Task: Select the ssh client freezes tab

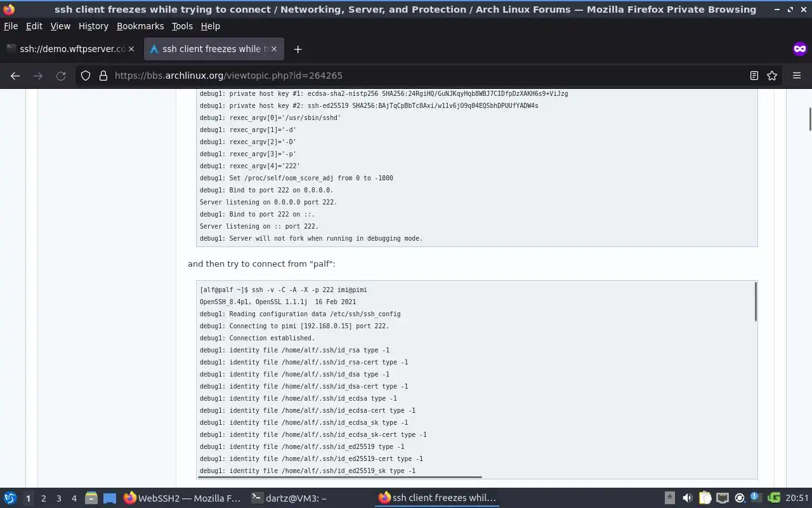Action: (214, 49)
